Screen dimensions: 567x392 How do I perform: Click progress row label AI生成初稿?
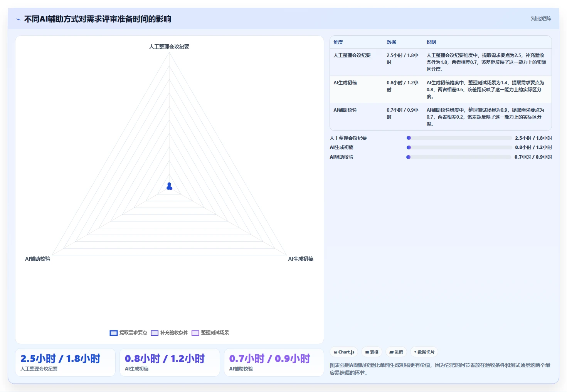[342, 147]
